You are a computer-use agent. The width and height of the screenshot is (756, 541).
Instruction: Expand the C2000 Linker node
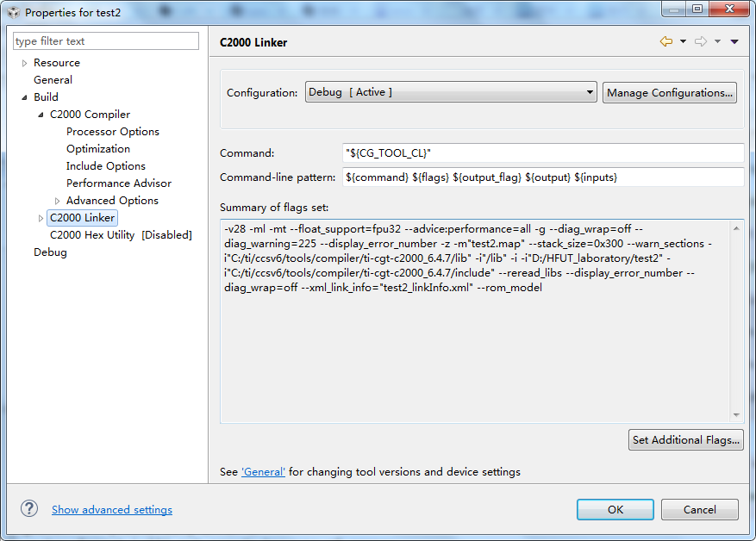tap(41, 218)
